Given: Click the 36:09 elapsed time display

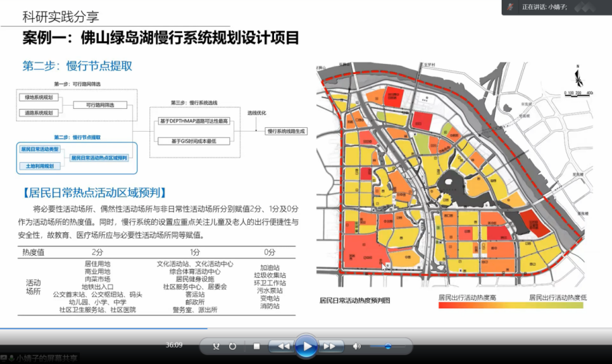Looking at the screenshot, I should (x=174, y=345).
